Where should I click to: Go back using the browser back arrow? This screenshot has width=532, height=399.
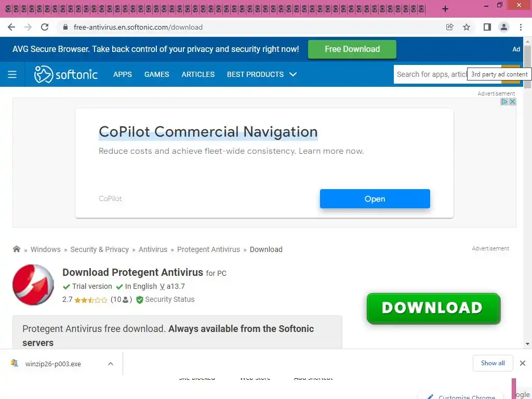(11, 27)
